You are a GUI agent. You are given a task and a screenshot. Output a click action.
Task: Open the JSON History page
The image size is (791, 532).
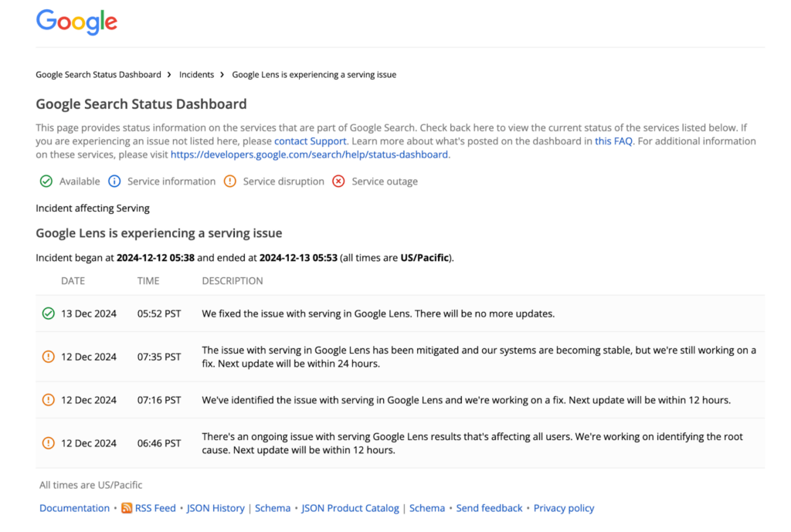216,508
